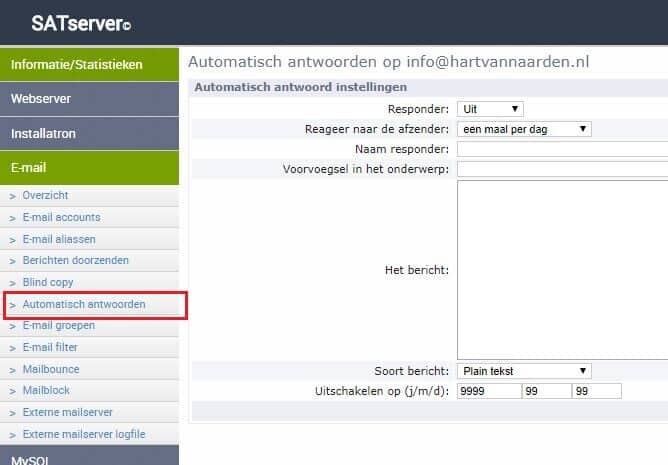Image resolution: width=668 pixels, height=465 pixels.
Task: Click the month field for Uitschakelen op
Action: coord(547,391)
